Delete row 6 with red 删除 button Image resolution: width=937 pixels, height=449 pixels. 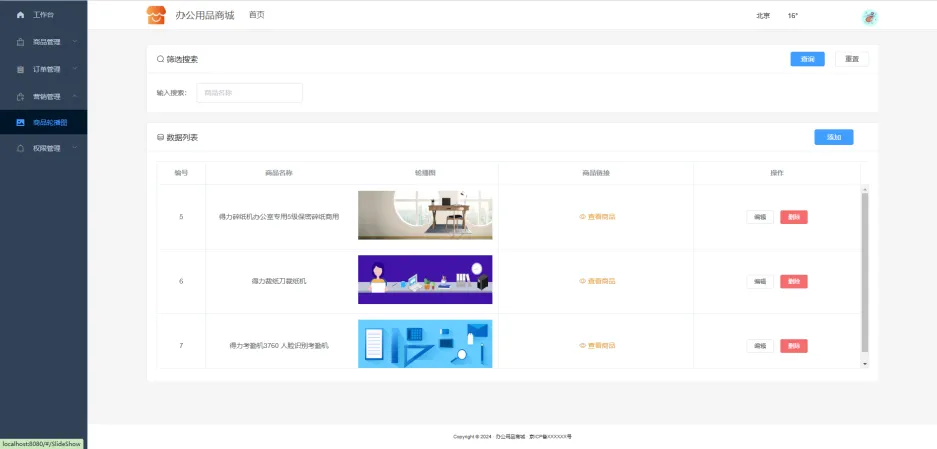click(x=793, y=281)
